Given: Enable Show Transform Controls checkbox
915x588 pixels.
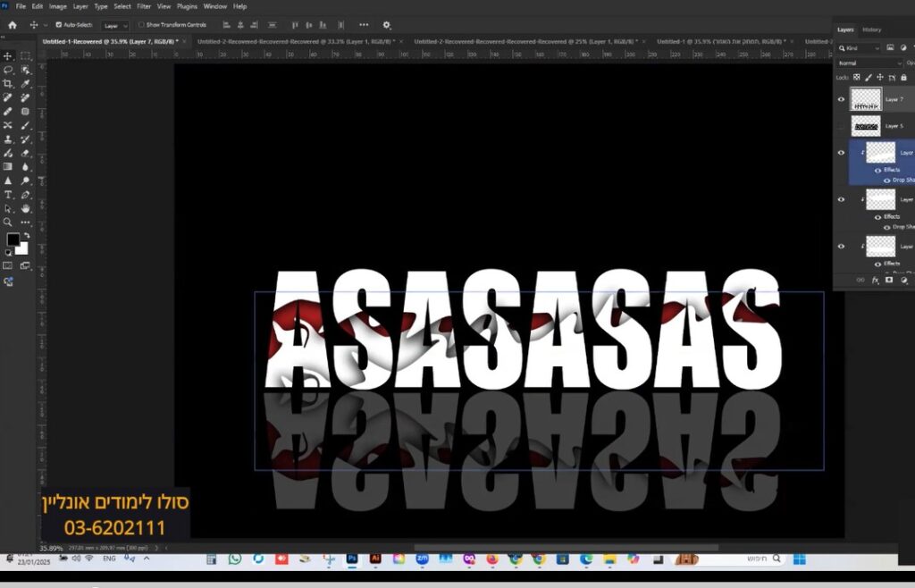Looking at the screenshot, I should tap(140, 25).
